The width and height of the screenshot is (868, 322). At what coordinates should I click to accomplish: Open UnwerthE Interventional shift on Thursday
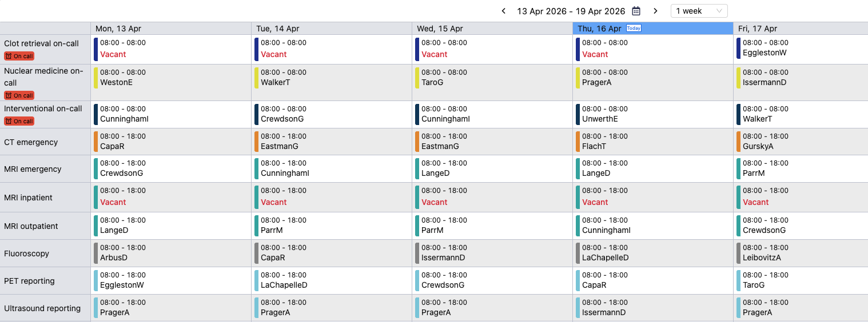(599, 119)
